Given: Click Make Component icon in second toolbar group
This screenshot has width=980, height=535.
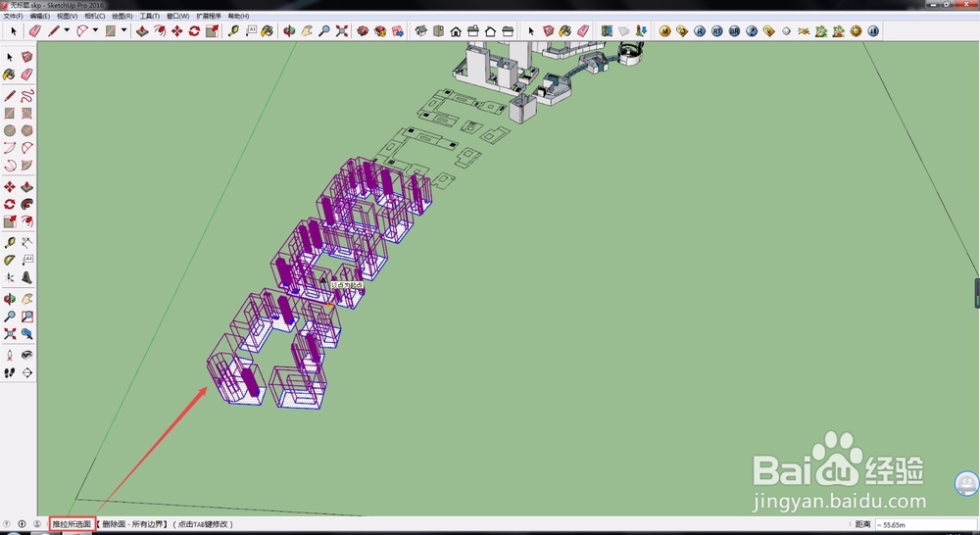Looking at the screenshot, I should point(548,30).
